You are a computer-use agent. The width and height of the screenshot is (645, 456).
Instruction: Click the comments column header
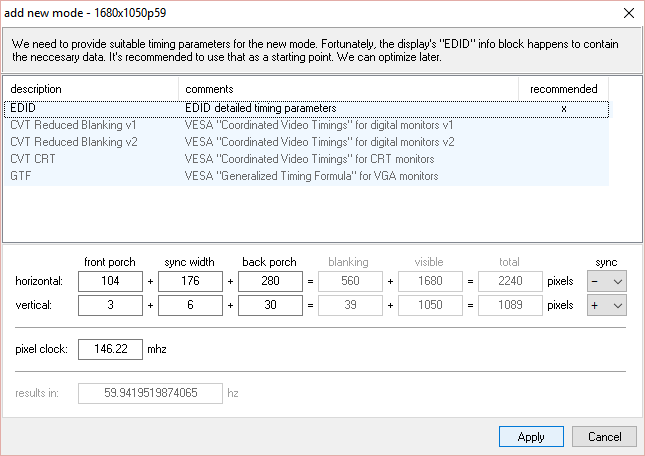350,89
